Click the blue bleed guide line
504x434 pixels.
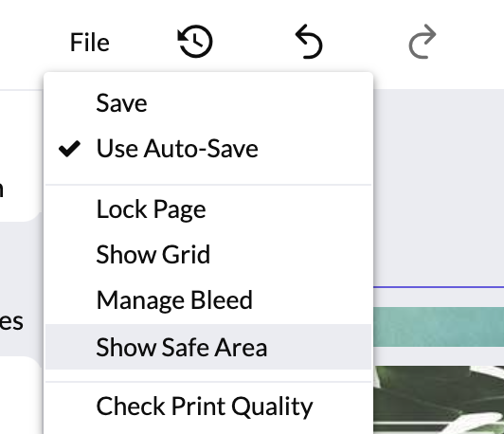click(439, 286)
